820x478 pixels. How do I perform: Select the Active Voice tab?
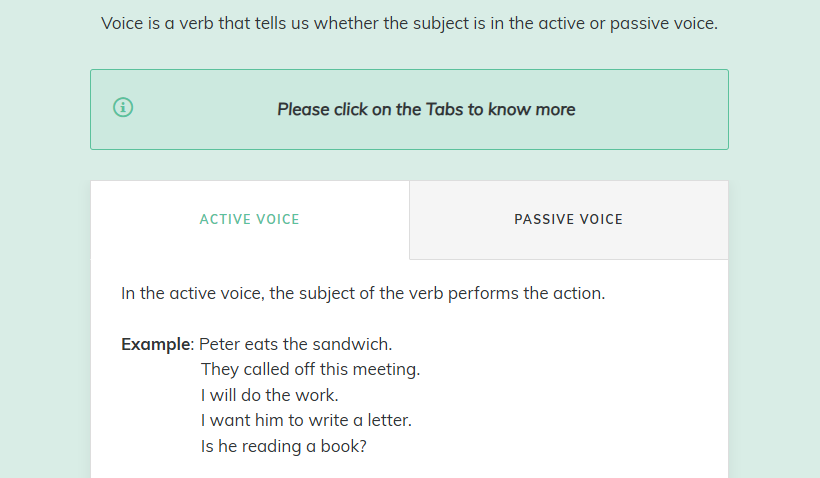[249, 220]
